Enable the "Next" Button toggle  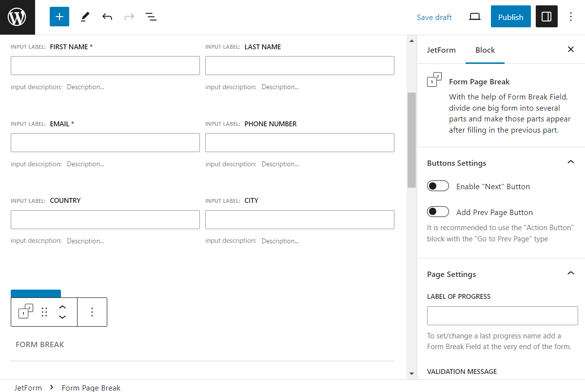click(x=438, y=186)
